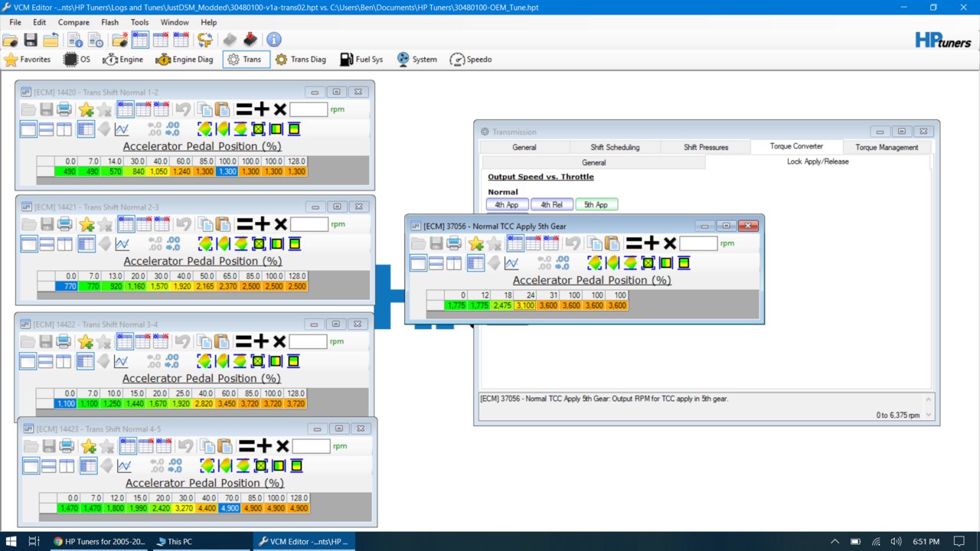The width and height of the screenshot is (980, 551).
Task: Click value input field in TCC Apply 5th Gear
Action: pos(698,243)
